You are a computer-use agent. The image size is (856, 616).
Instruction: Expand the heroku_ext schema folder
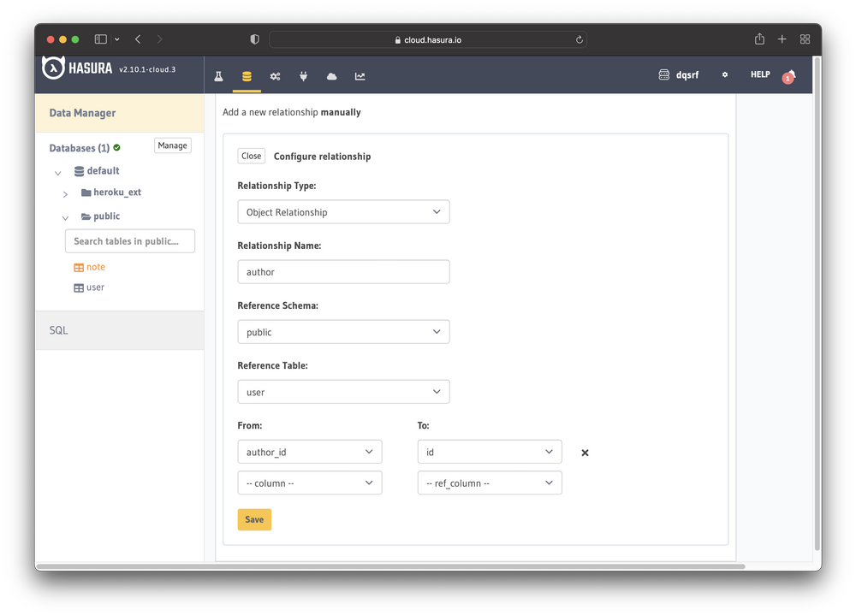[65, 193]
